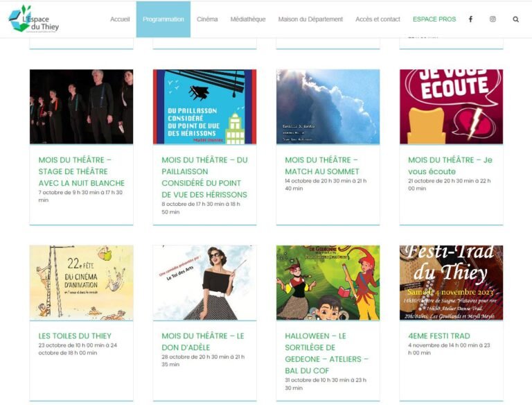Open the Facebook icon in header
This screenshot has height=405, width=532.
click(x=470, y=19)
